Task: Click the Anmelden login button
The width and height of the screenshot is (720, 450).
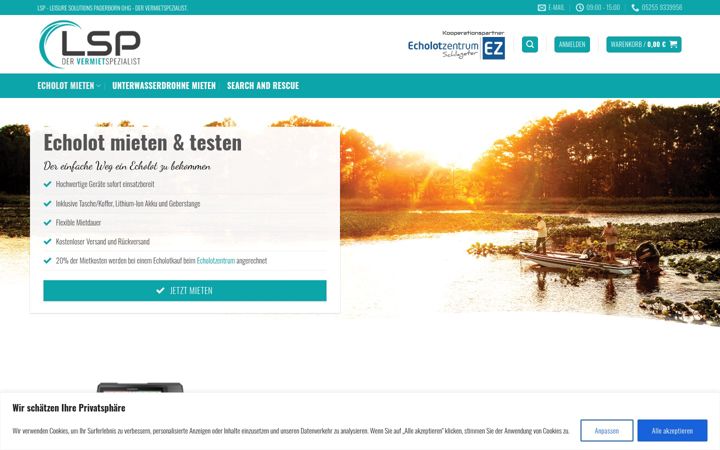Action: (572, 45)
